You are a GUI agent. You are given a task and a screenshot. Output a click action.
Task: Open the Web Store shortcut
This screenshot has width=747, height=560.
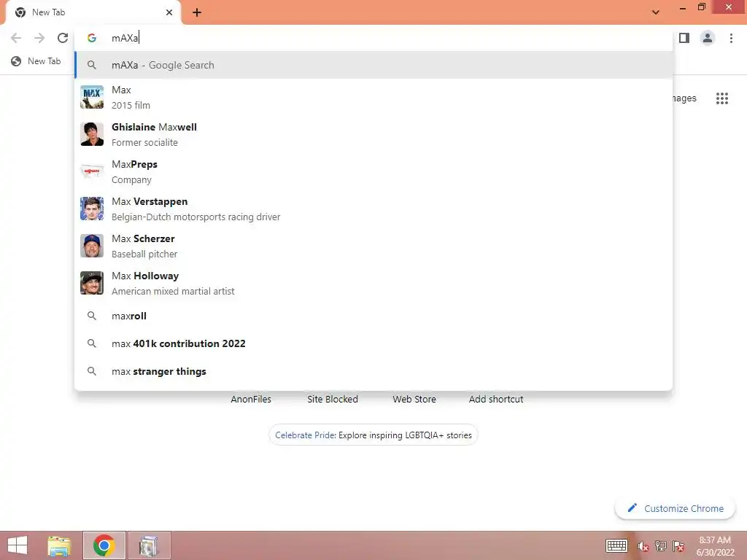[414, 399]
